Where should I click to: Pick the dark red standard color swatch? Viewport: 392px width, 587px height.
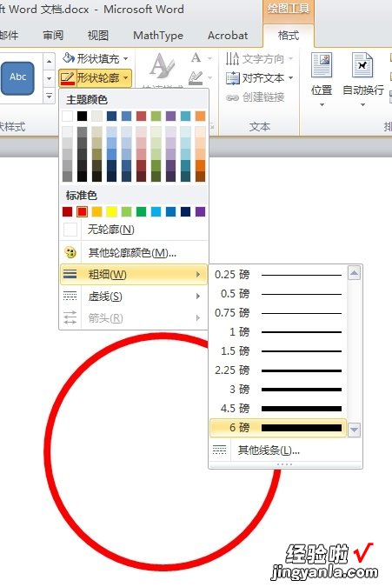pos(67,212)
